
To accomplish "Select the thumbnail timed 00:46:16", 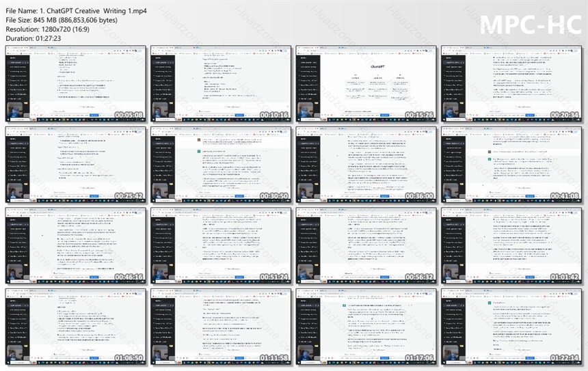I will pos(76,246).
